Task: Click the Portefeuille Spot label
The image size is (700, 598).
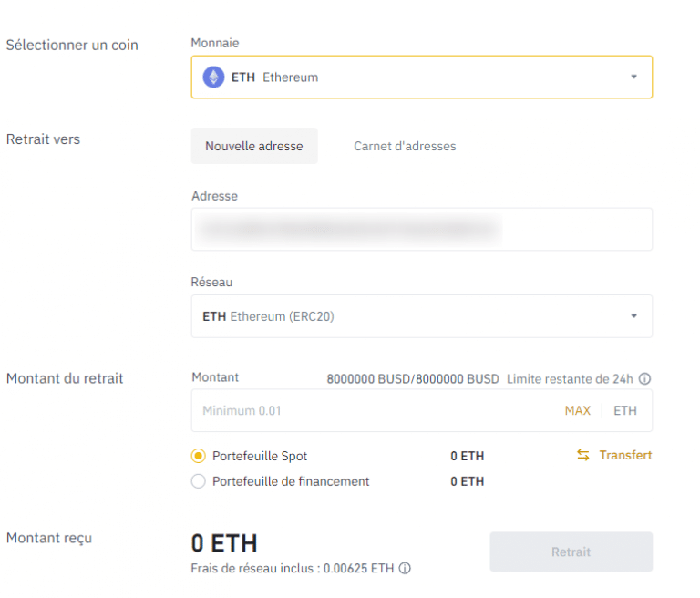Action: pyautogui.click(x=260, y=456)
